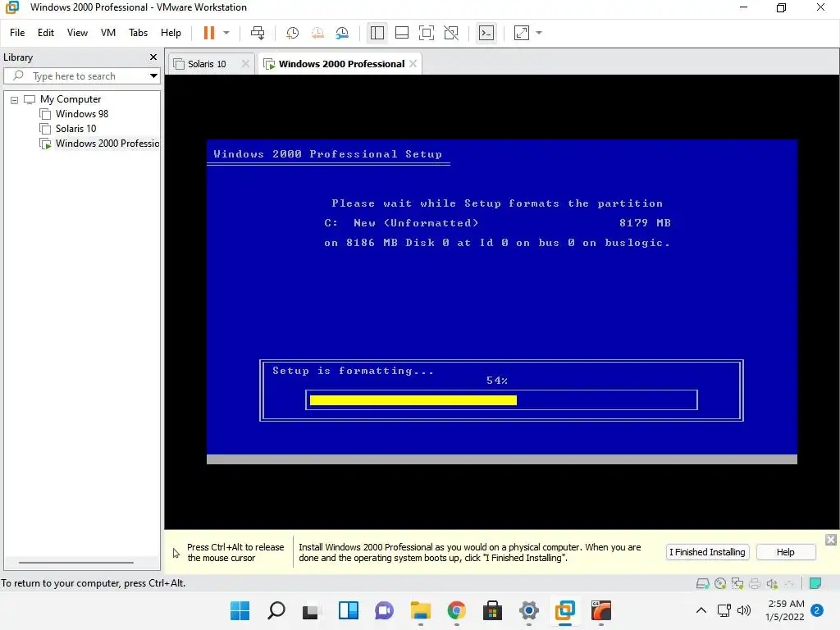Open the notification center badge
The height and width of the screenshot is (630, 840).
[x=817, y=610]
